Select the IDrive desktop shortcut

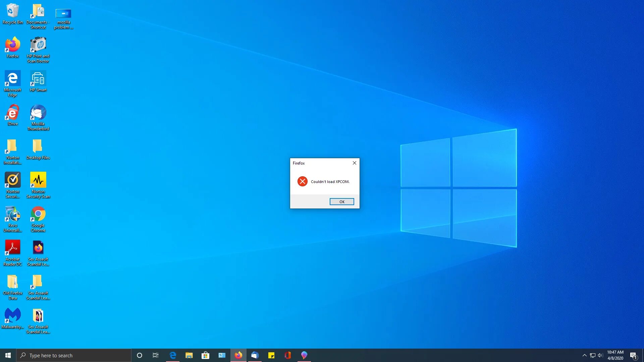[x=13, y=115]
